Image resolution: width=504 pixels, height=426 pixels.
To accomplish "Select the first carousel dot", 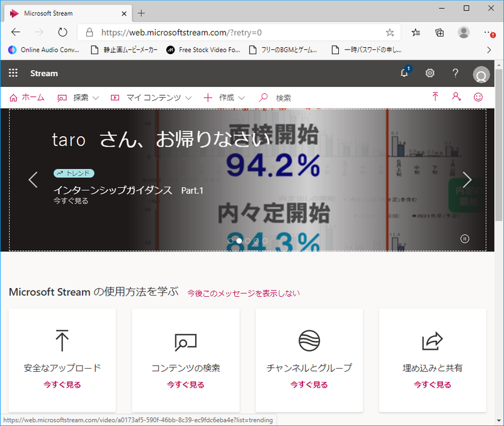I will point(231,241).
